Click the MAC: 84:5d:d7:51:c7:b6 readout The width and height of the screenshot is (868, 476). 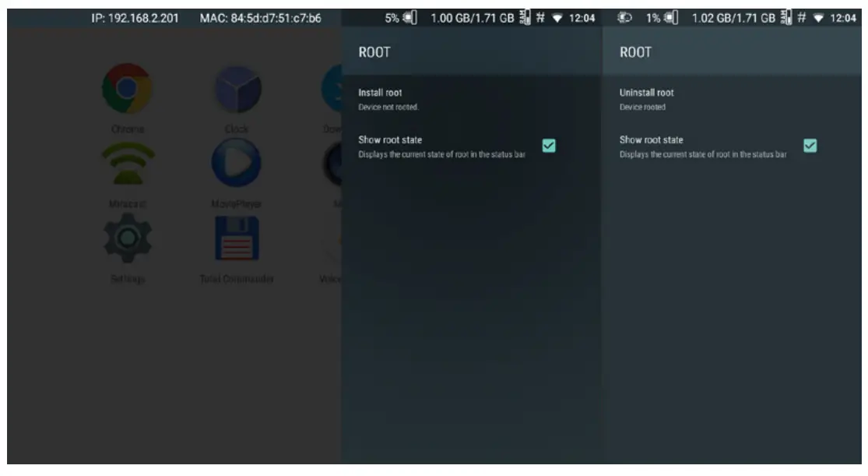point(260,18)
